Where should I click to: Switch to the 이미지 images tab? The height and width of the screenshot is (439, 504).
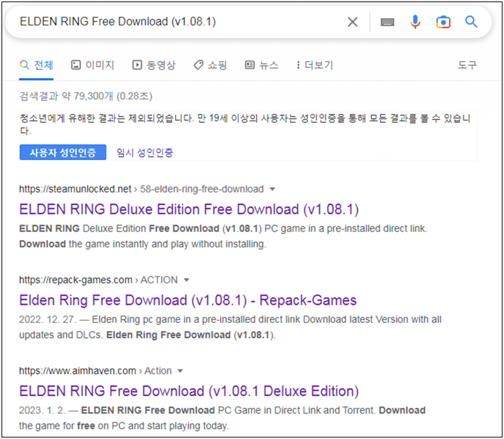point(93,65)
